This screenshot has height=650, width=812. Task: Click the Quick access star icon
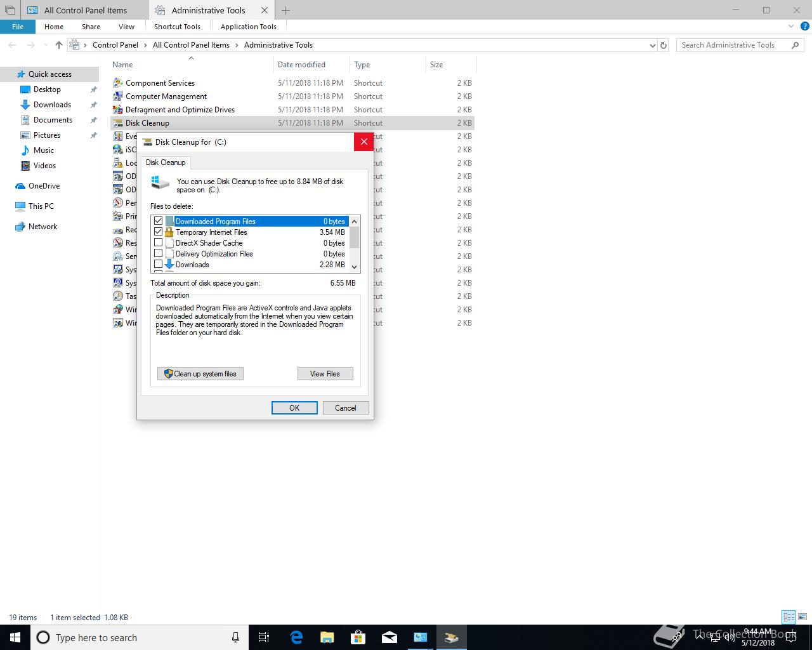21,74
